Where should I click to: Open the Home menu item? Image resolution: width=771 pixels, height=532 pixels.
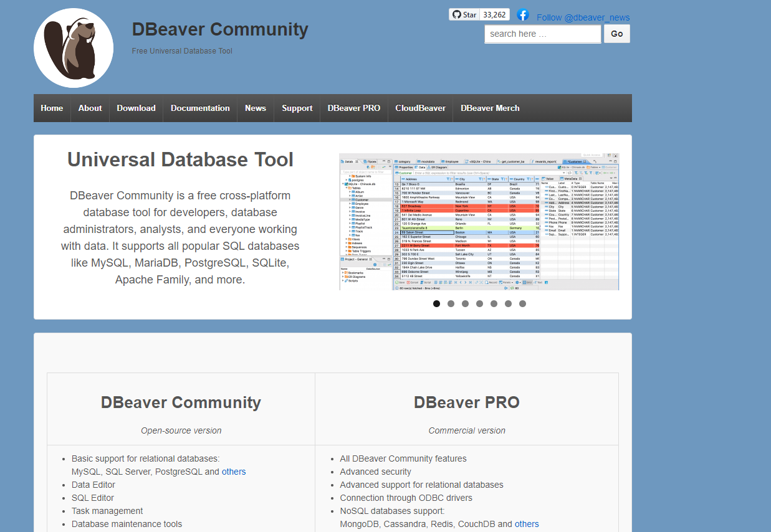52,108
